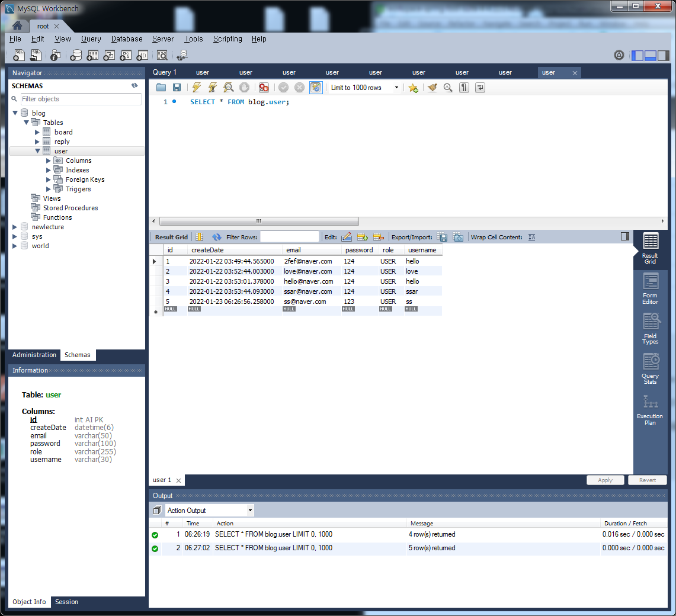Click import records from file icon
Viewport: 676px width, 616px height.
[x=459, y=237]
